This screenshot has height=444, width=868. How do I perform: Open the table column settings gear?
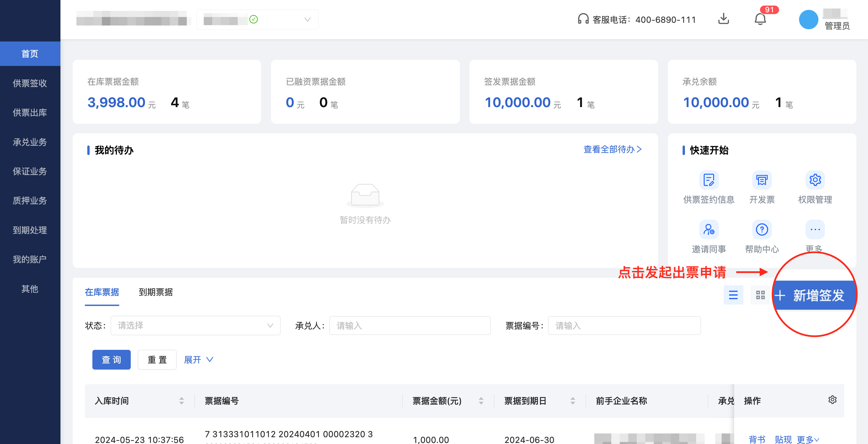click(x=832, y=400)
